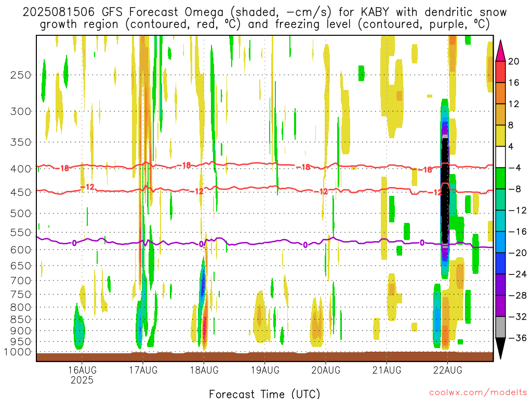Click the 21AUG date label

pyautogui.click(x=387, y=370)
